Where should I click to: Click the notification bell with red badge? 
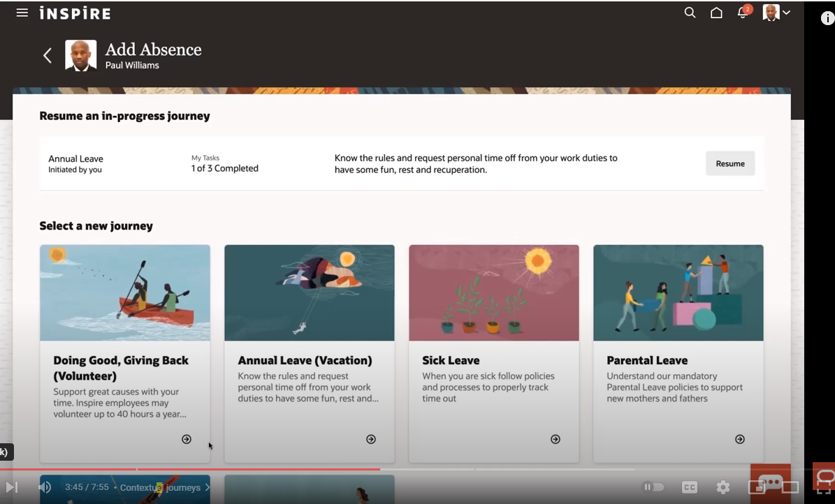click(x=742, y=13)
